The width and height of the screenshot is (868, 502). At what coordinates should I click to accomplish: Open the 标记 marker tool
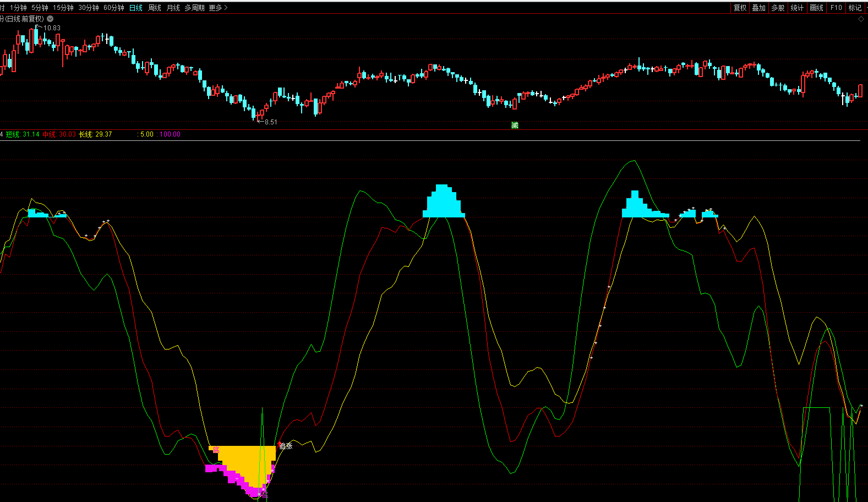tap(855, 8)
